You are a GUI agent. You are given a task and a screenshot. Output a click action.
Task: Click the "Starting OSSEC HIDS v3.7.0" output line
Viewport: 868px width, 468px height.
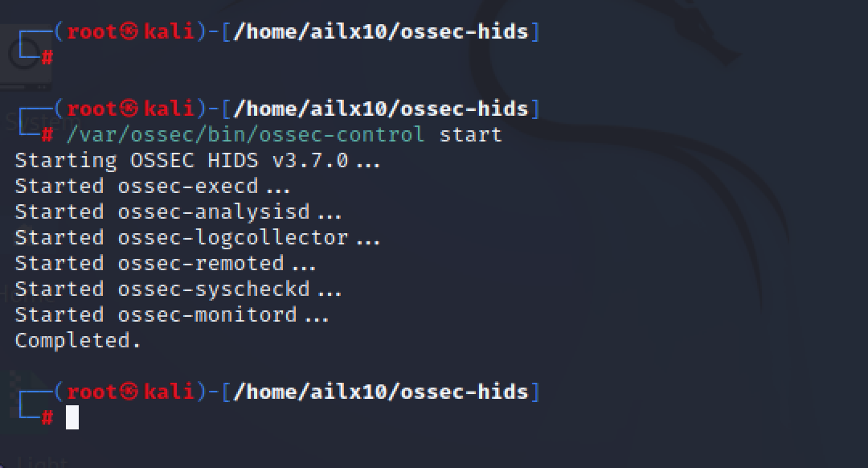pos(197,160)
